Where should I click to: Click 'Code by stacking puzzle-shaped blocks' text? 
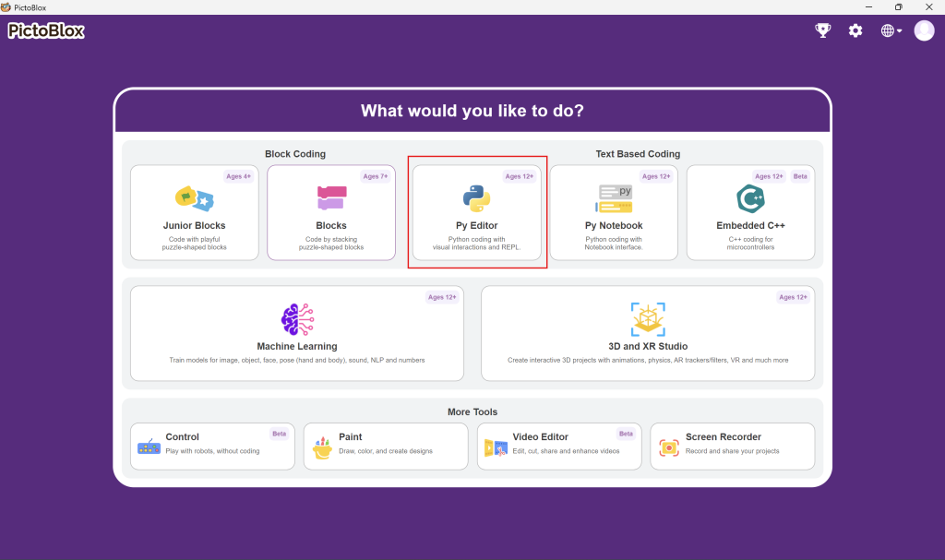tap(331, 244)
